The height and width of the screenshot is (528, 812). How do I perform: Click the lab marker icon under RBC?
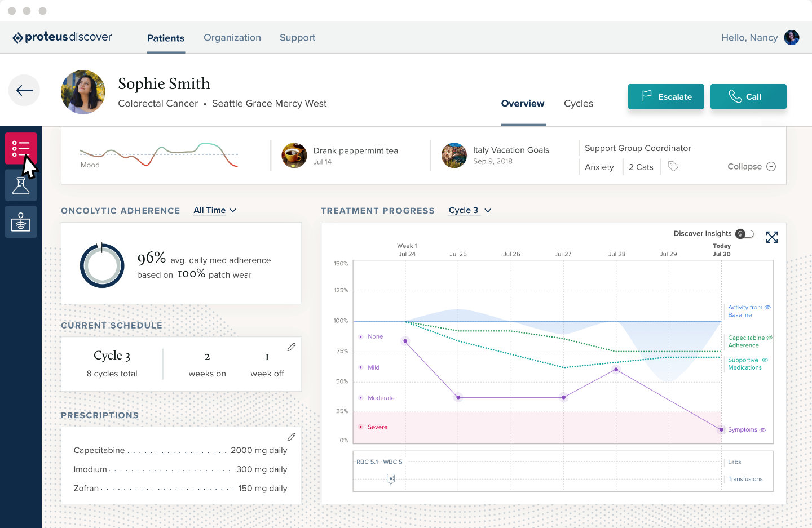391,479
